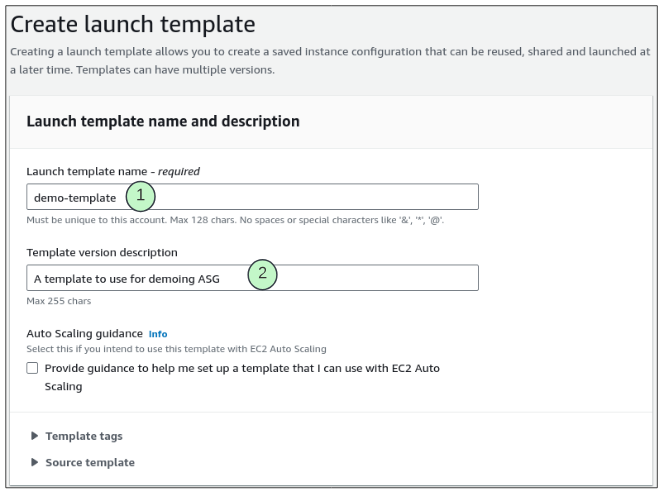Click the 'Launch template name - required' label

(x=112, y=171)
